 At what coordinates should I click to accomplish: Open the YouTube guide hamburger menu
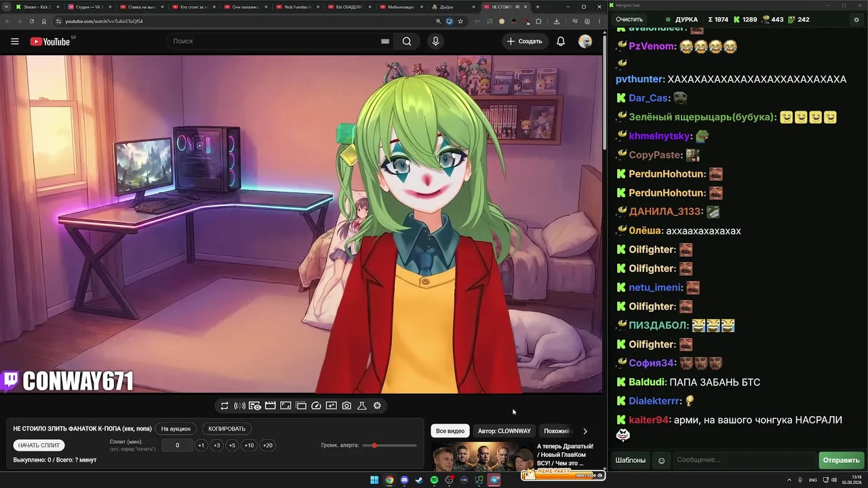coord(15,41)
